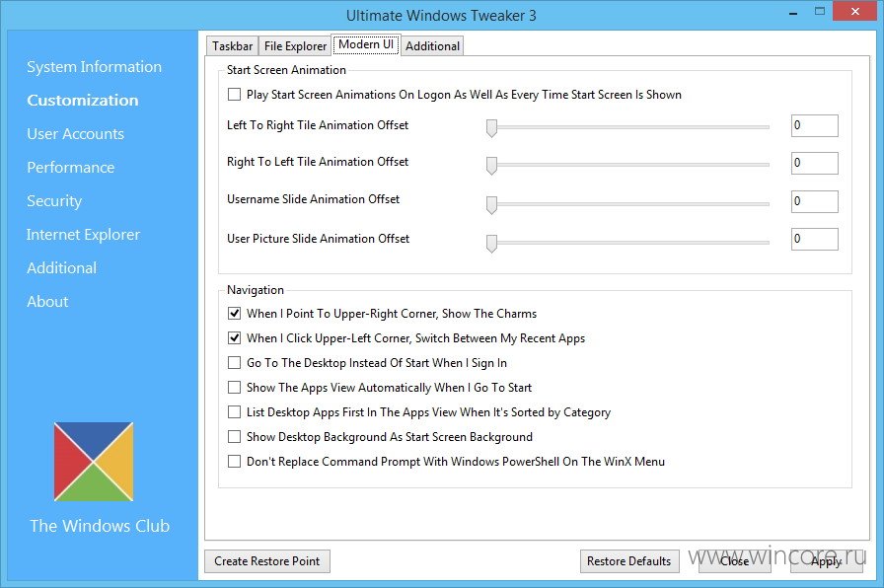The height and width of the screenshot is (588, 884).
Task: Apply the changes with the Apply button
Action: pyautogui.click(x=827, y=561)
